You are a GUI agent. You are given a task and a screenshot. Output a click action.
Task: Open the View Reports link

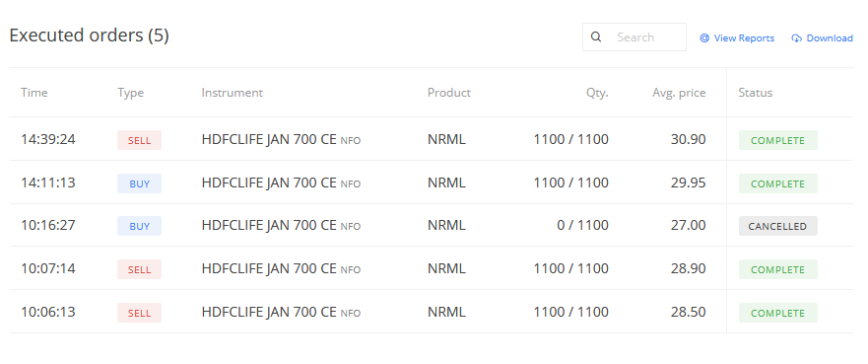(737, 38)
